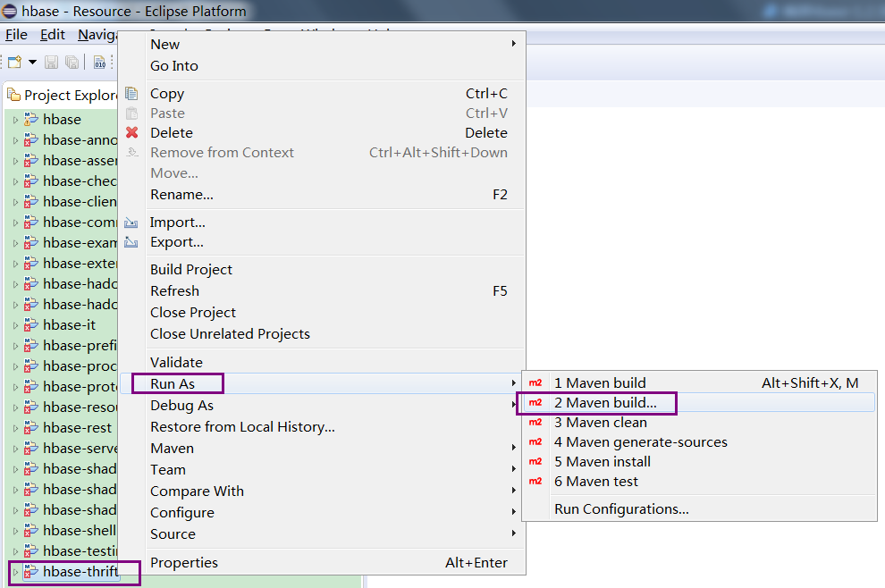Click the hbase-it project icon
The height and width of the screenshot is (588, 885).
pos(30,325)
